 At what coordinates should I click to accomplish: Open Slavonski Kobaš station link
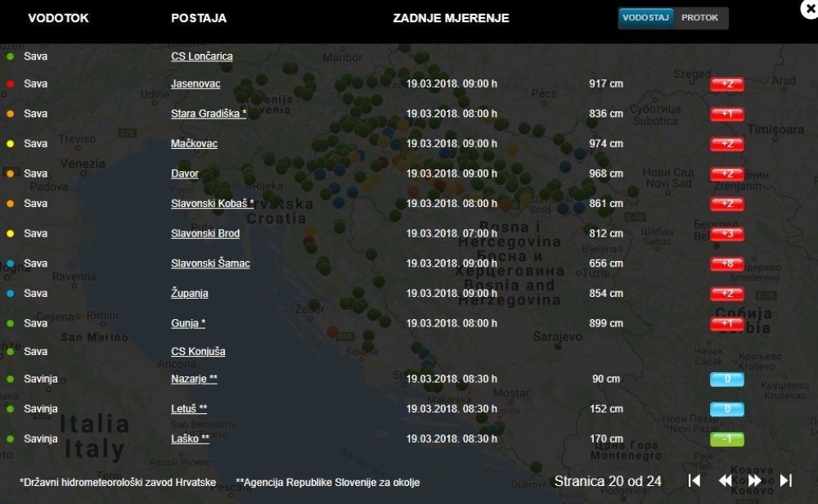tap(213, 204)
